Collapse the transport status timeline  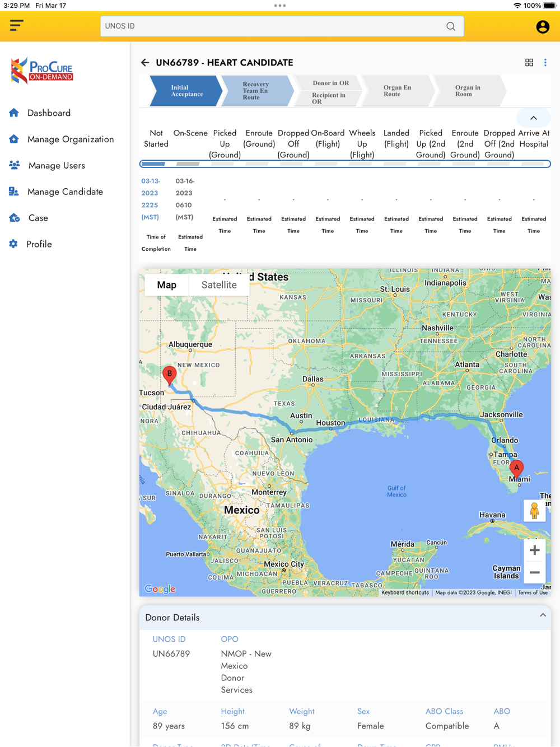pos(533,118)
